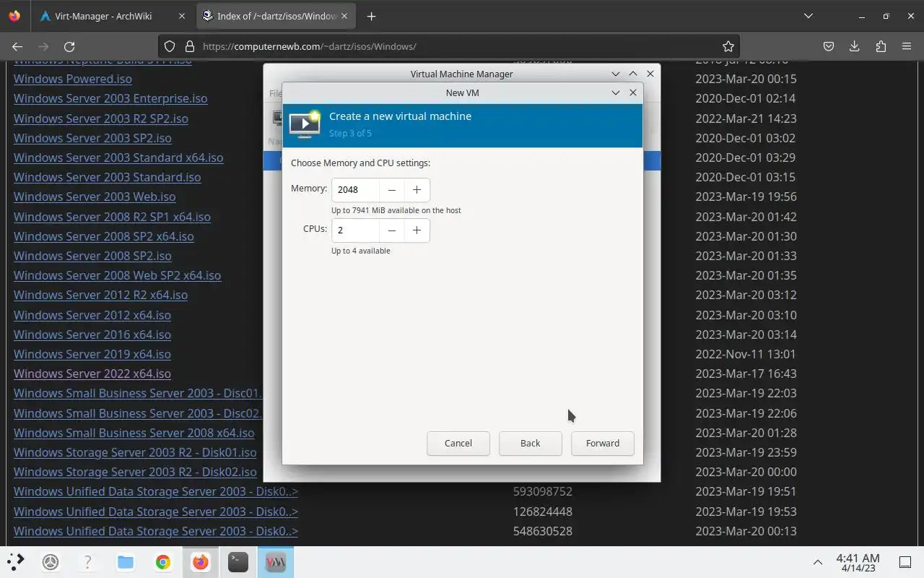
Task: Go back one page in Firefox
Action: tap(17, 46)
